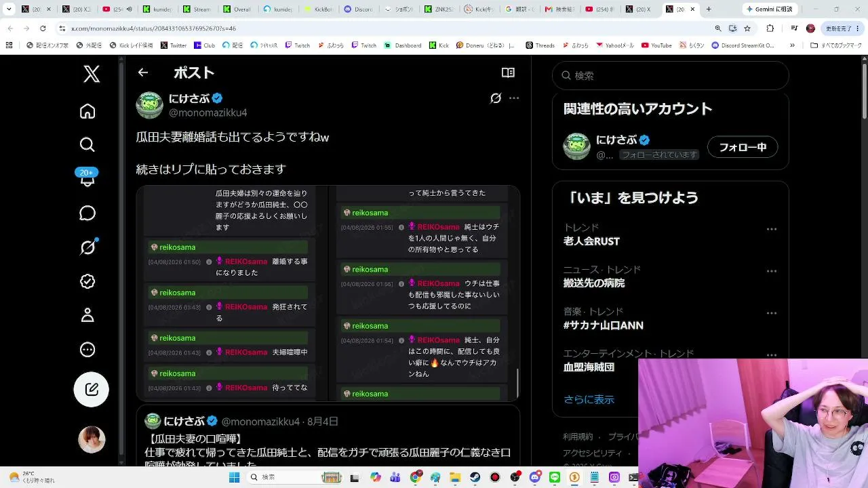Open more options for 老人会RUST trend
868x488 pixels.
click(772, 229)
